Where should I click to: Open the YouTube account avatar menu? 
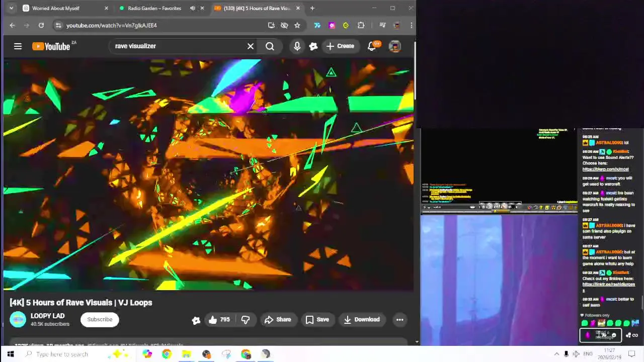click(x=395, y=46)
